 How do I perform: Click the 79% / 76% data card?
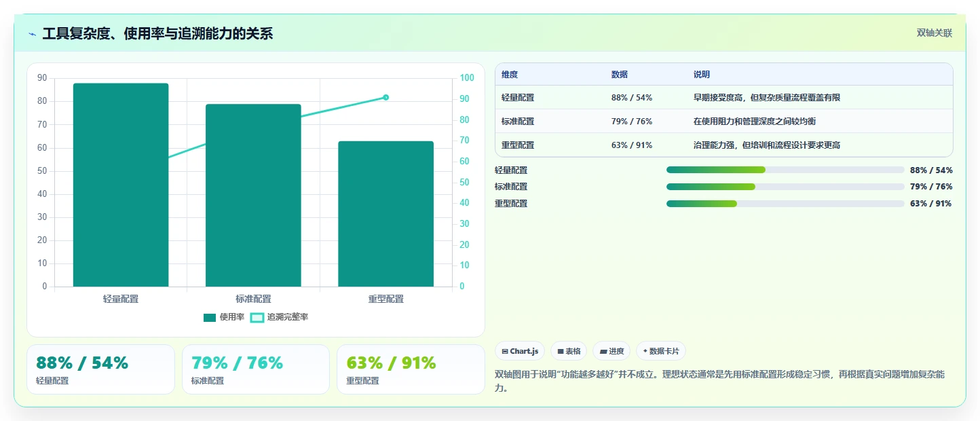(x=256, y=369)
